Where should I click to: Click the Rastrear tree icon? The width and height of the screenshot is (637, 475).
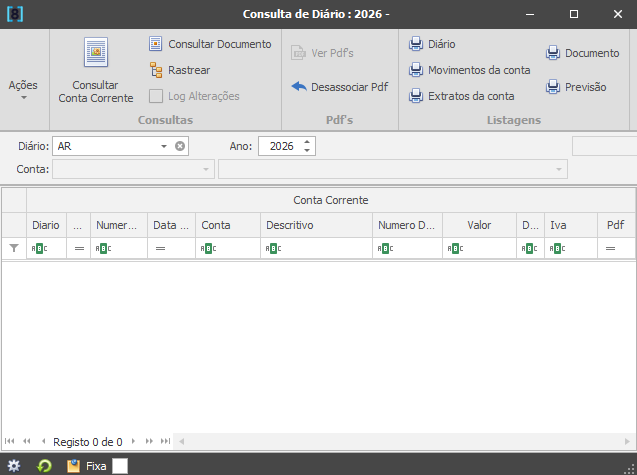click(x=156, y=70)
